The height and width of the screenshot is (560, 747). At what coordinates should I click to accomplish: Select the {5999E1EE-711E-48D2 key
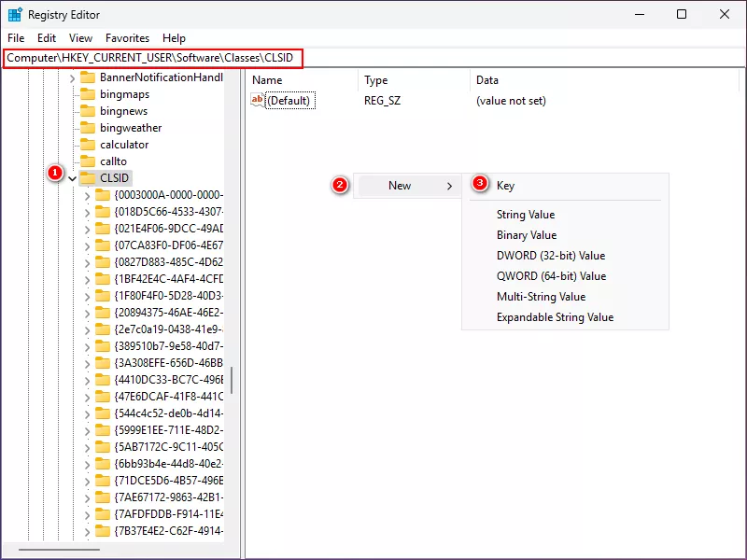[169, 430]
